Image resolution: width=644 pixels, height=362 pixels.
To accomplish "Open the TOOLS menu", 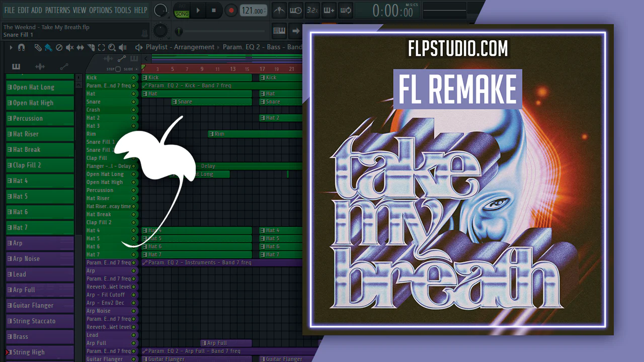I will click(x=123, y=10).
